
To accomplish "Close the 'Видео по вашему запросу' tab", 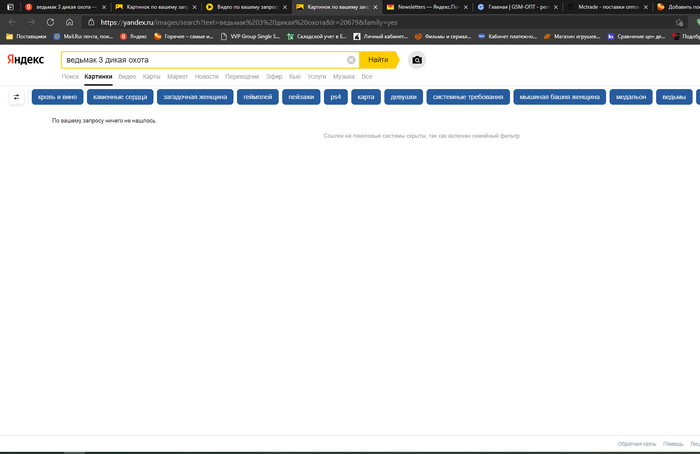I will 285,7.
